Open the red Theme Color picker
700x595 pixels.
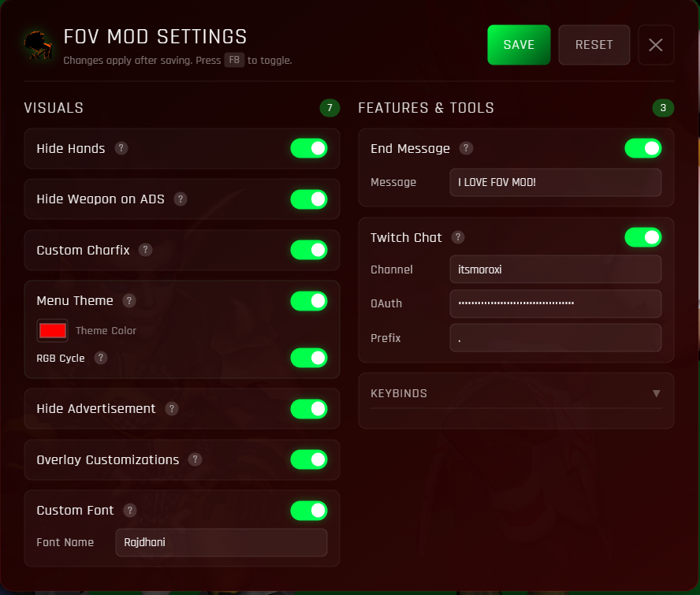52,330
